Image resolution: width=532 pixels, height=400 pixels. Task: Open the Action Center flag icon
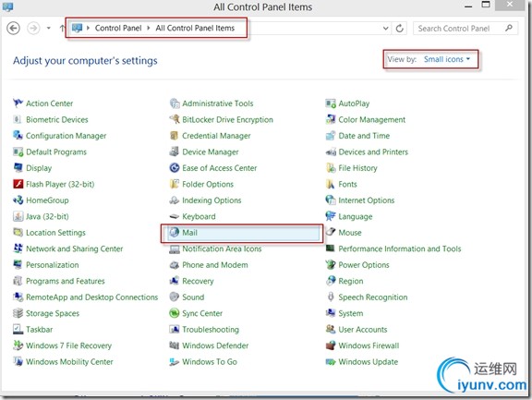pyautogui.click(x=18, y=103)
